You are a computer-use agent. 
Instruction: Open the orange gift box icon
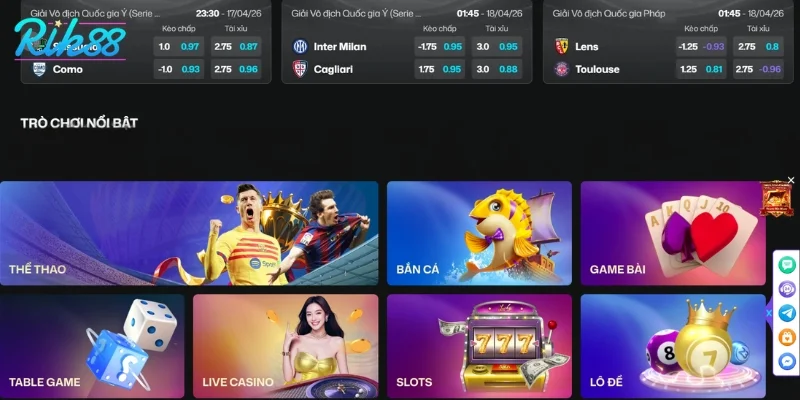point(787,337)
